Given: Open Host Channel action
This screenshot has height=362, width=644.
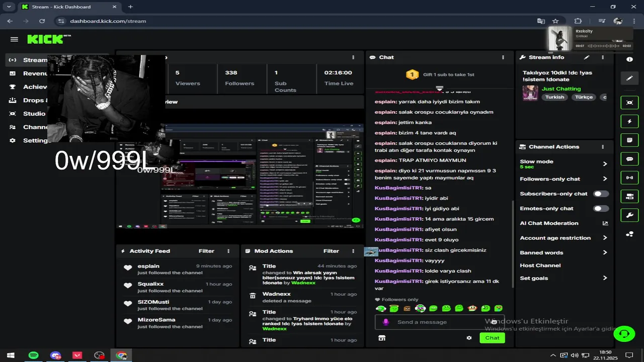Looking at the screenshot, I should 540,265.
